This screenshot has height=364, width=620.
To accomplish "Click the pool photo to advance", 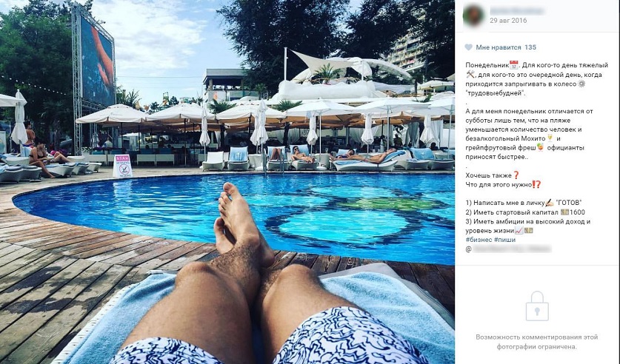I will pos(227,182).
